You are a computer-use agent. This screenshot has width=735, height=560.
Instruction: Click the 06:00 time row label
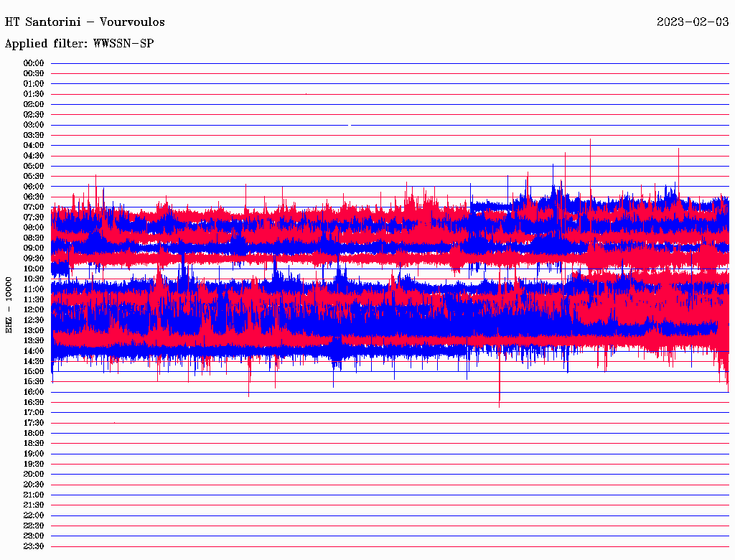click(34, 187)
